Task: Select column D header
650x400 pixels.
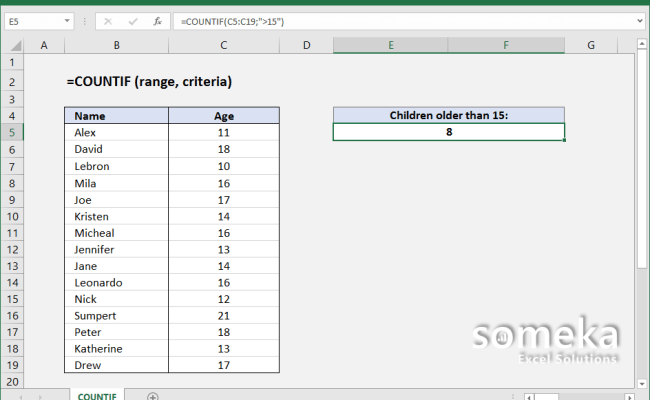Action: coord(306,45)
